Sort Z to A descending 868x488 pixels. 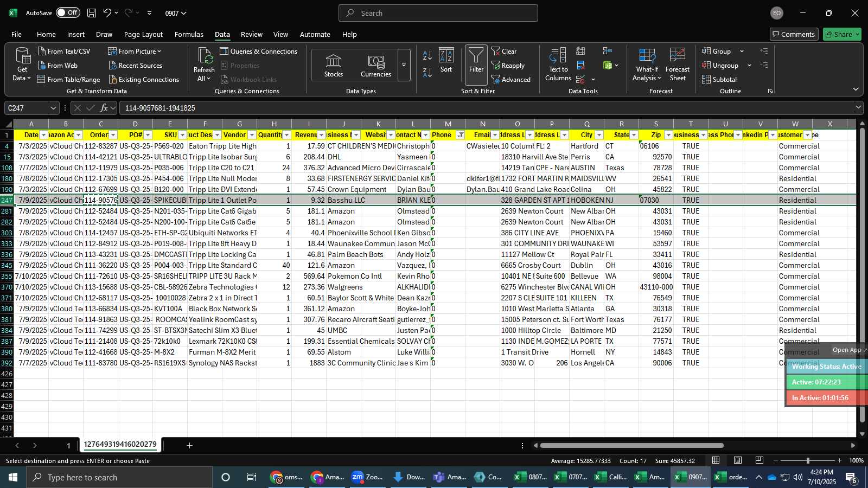427,72
